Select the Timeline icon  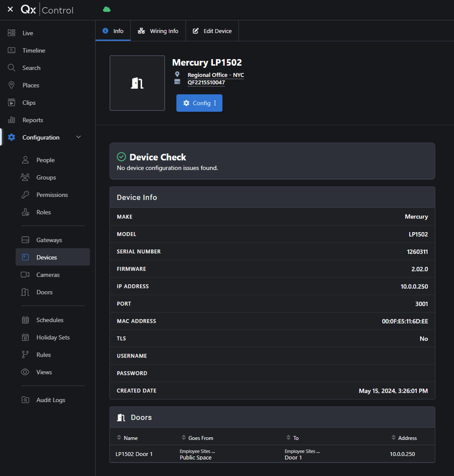(x=11, y=50)
